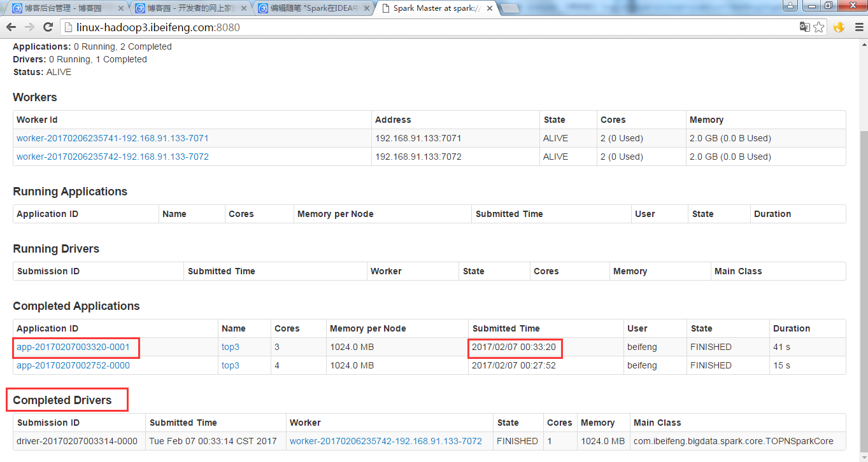Image resolution: width=868 pixels, height=462 pixels.
Task: Open the Google Translate page icon
Action: coord(805,27)
